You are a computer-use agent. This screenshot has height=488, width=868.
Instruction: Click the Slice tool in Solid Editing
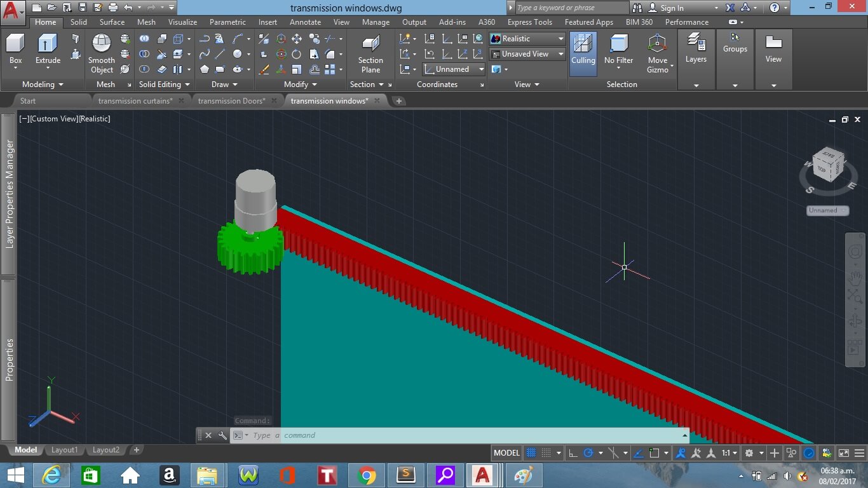[161, 54]
